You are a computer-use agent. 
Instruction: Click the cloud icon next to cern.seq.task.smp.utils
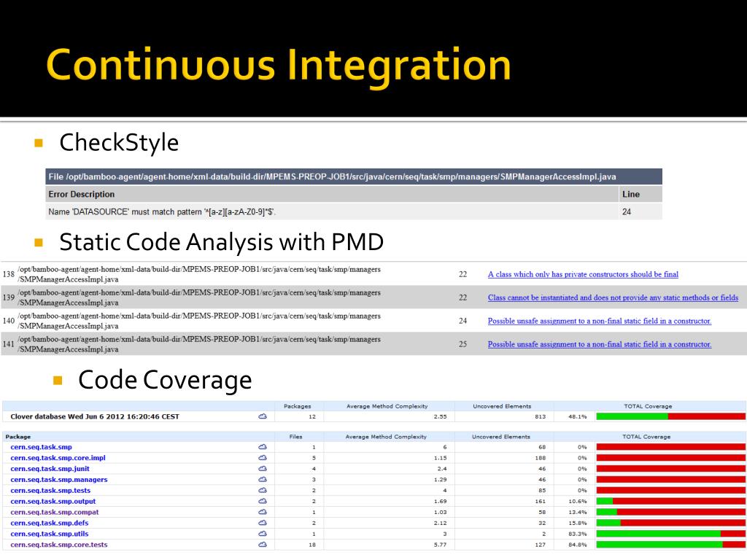pos(263,534)
